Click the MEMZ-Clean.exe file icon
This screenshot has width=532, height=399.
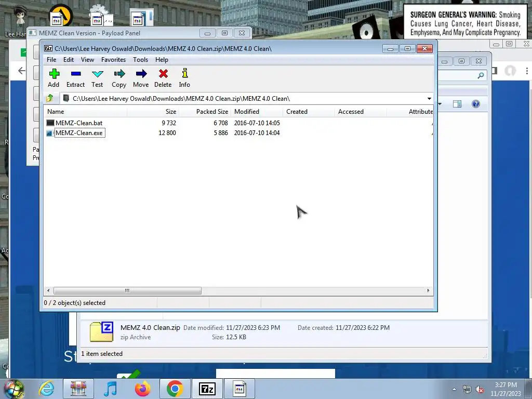coord(49,133)
